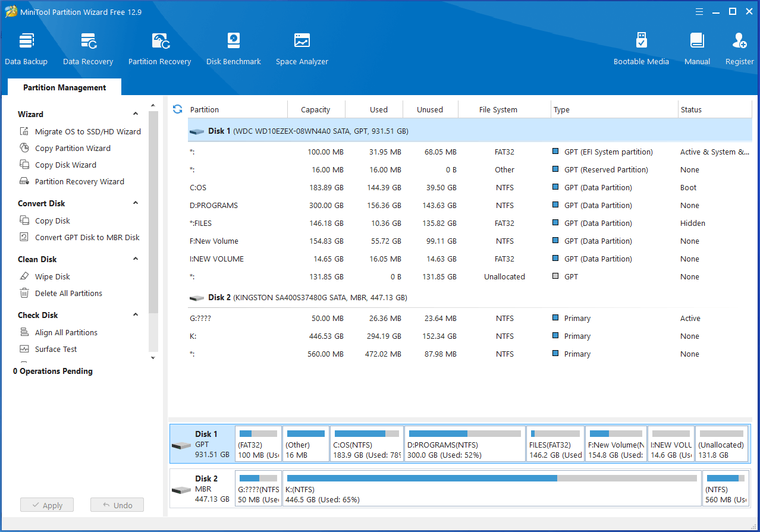Screen dimensions: 760x532
Task: Collapse the Wizard section
Action: 136,114
